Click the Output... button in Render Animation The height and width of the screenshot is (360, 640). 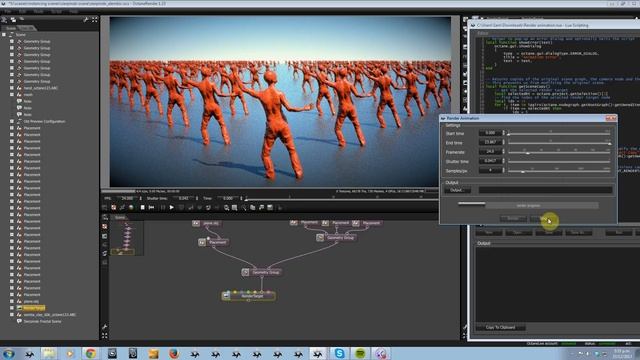pos(457,190)
